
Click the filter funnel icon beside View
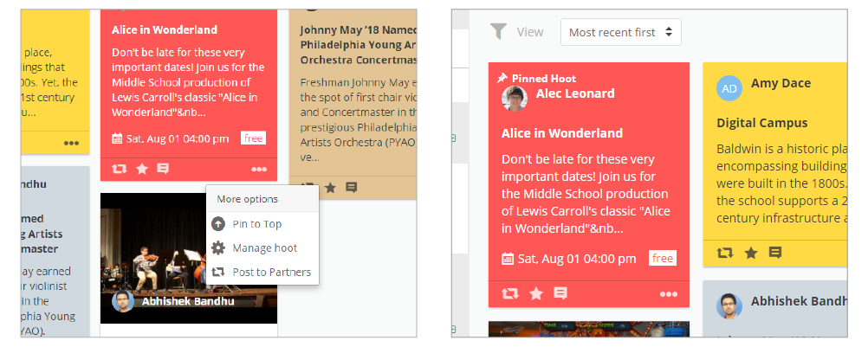498,31
